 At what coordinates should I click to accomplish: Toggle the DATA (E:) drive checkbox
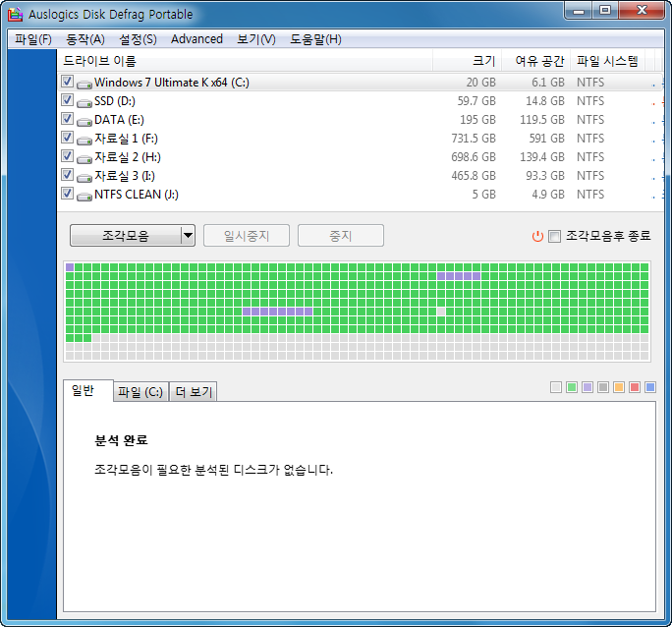click(x=67, y=119)
